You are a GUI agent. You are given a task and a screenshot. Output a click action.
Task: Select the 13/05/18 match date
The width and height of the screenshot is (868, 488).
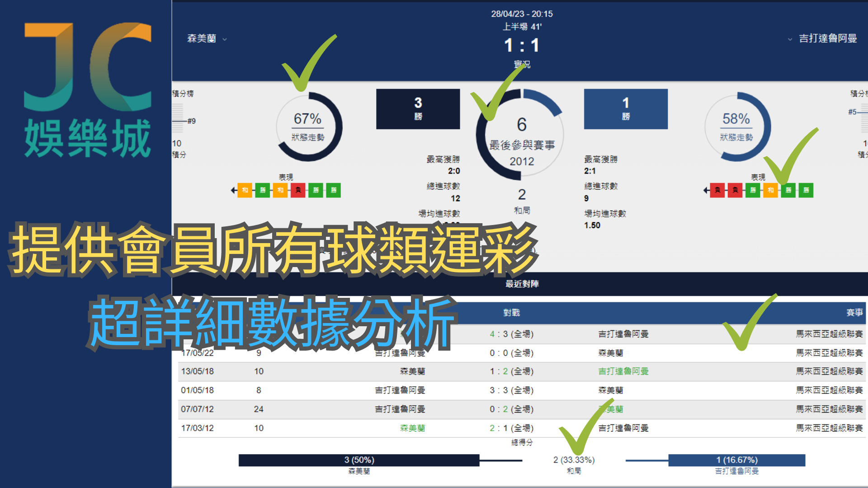197,371
